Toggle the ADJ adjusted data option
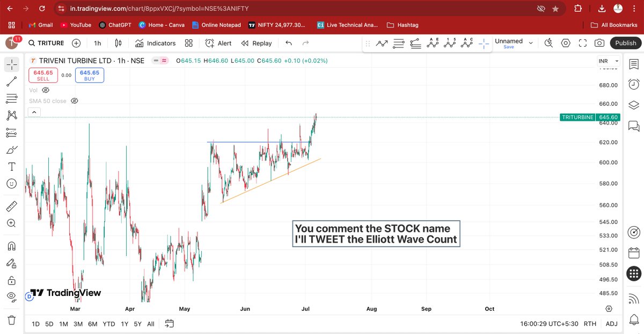This screenshot has height=334, width=644. [611, 324]
